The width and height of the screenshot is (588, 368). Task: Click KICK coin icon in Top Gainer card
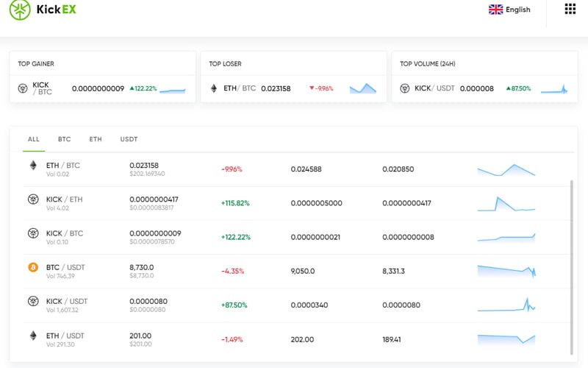(23, 88)
